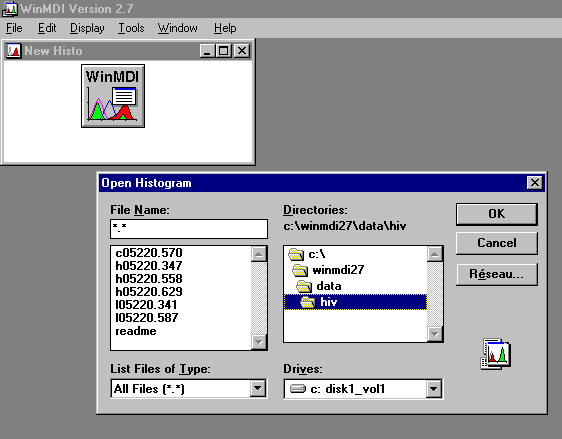
Task: Click the New Histo window system icon
Action: (14, 51)
